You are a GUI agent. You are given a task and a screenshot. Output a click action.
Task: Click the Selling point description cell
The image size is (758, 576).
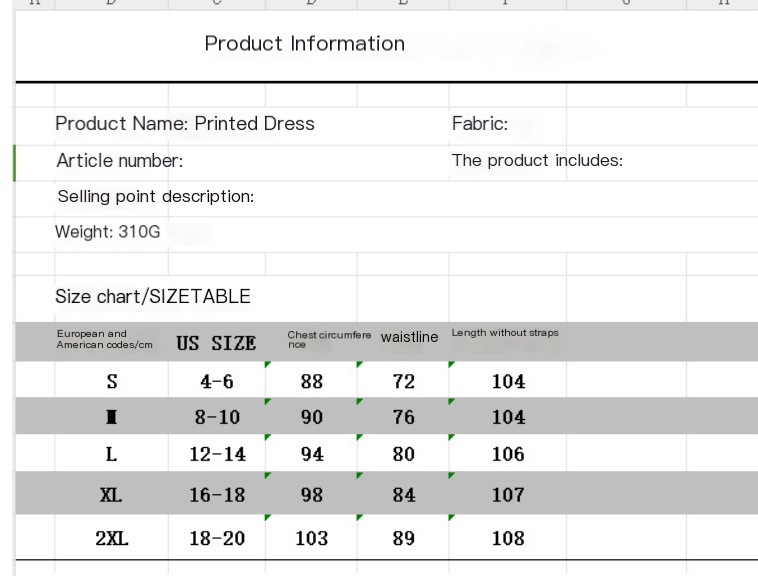155,197
